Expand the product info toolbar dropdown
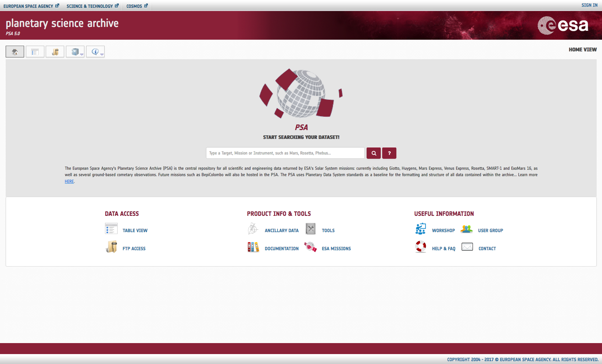Screen dimensions: 602x364 75,52
